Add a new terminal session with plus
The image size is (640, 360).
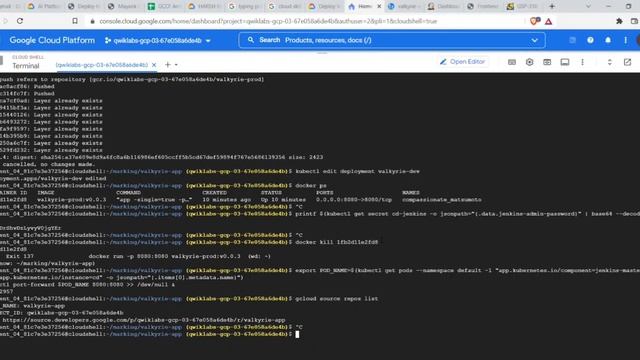click(167, 64)
